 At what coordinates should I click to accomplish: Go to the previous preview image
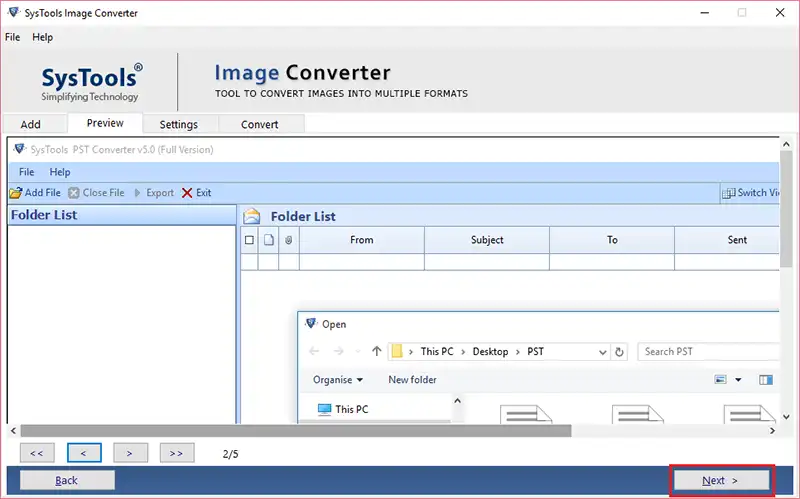tap(84, 453)
